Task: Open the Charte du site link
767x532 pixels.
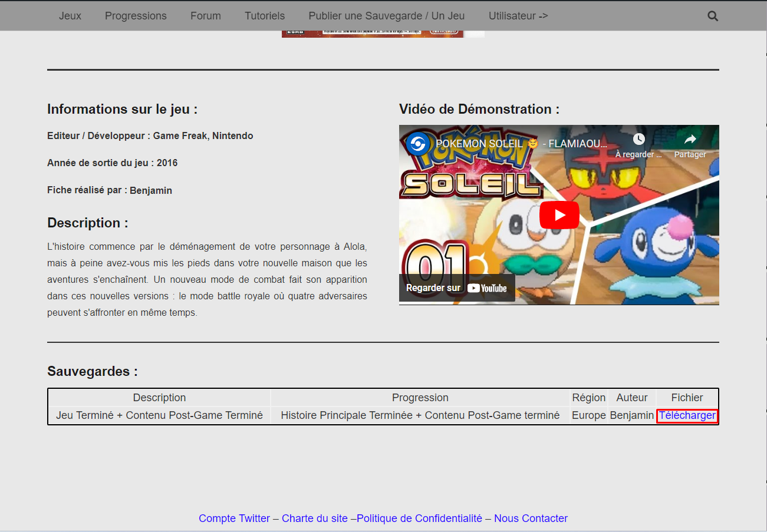Action: 315,518
